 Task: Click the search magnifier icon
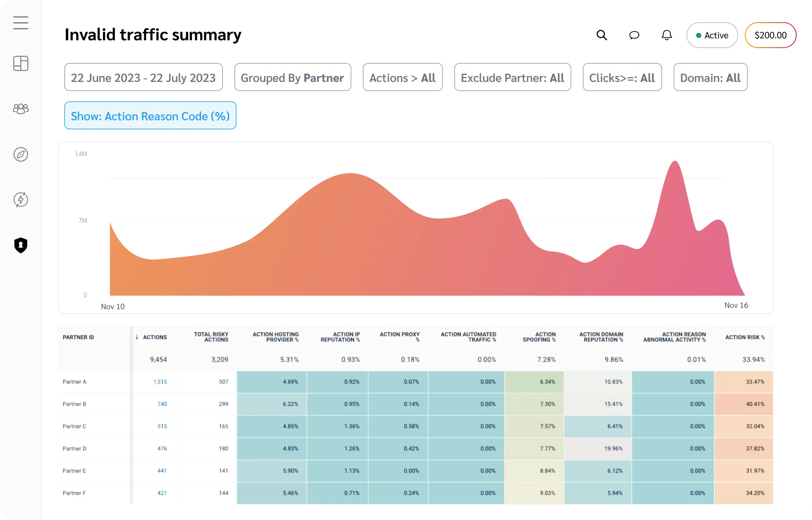[602, 35]
